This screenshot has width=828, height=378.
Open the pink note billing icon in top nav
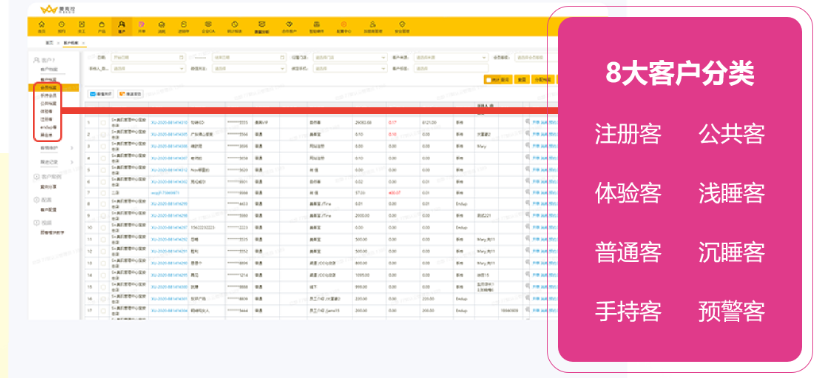[142, 24]
